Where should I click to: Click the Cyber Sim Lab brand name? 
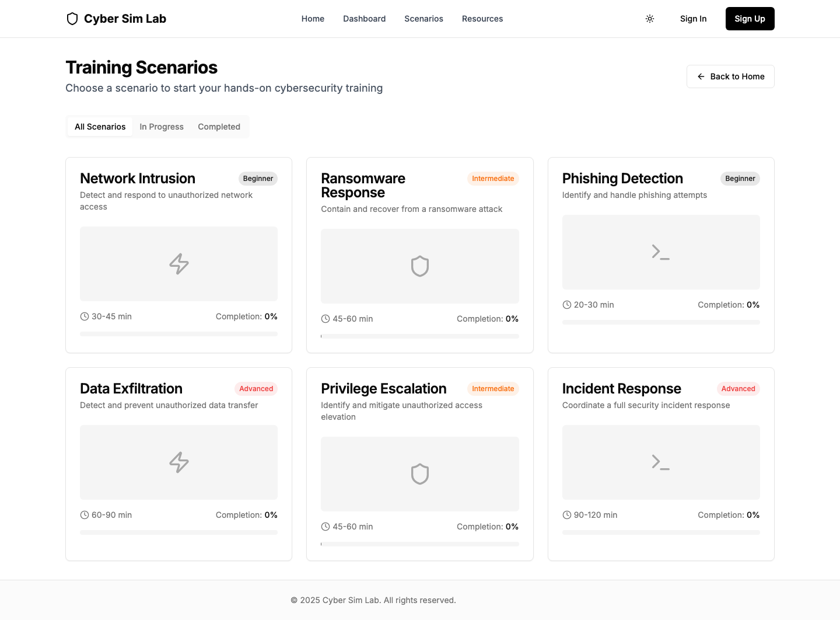[125, 19]
